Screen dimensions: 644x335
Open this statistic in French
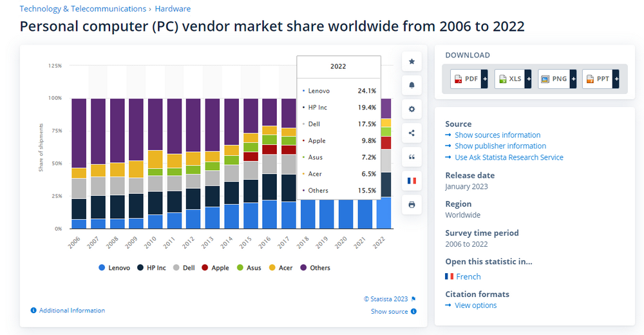tap(468, 276)
